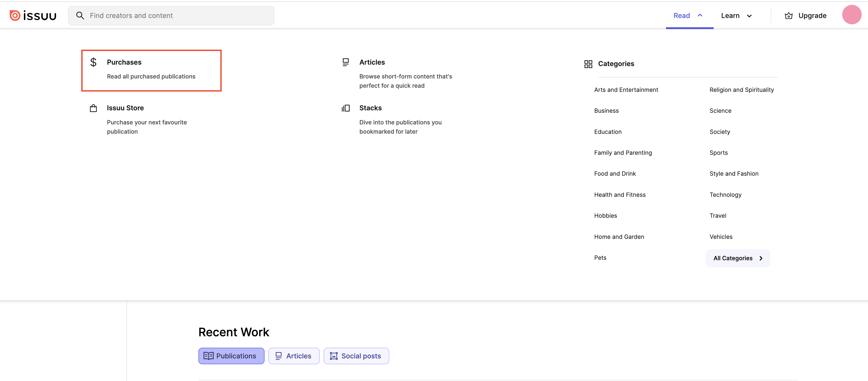Open Sports category
The width and height of the screenshot is (868, 381).
click(718, 153)
